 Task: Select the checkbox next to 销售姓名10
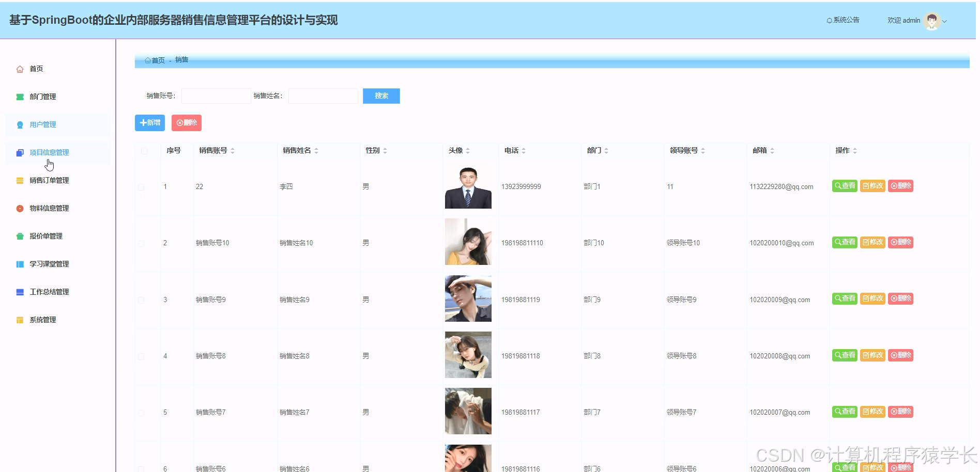tap(141, 243)
